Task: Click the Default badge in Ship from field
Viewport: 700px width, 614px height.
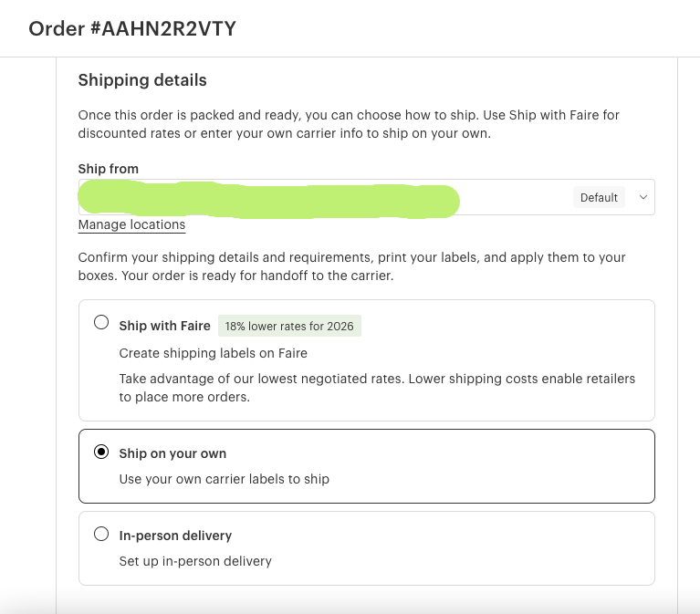Action: [x=599, y=197]
